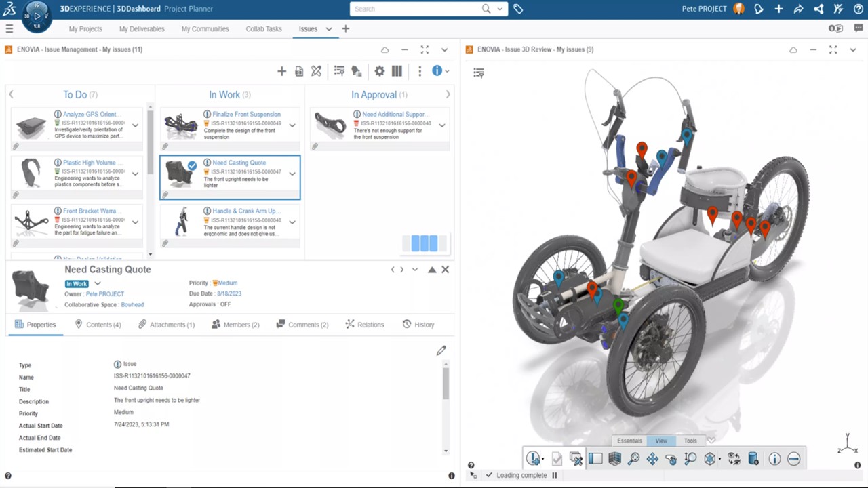
Task: Open the gear settings icon in Issue Management
Action: point(380,71)
